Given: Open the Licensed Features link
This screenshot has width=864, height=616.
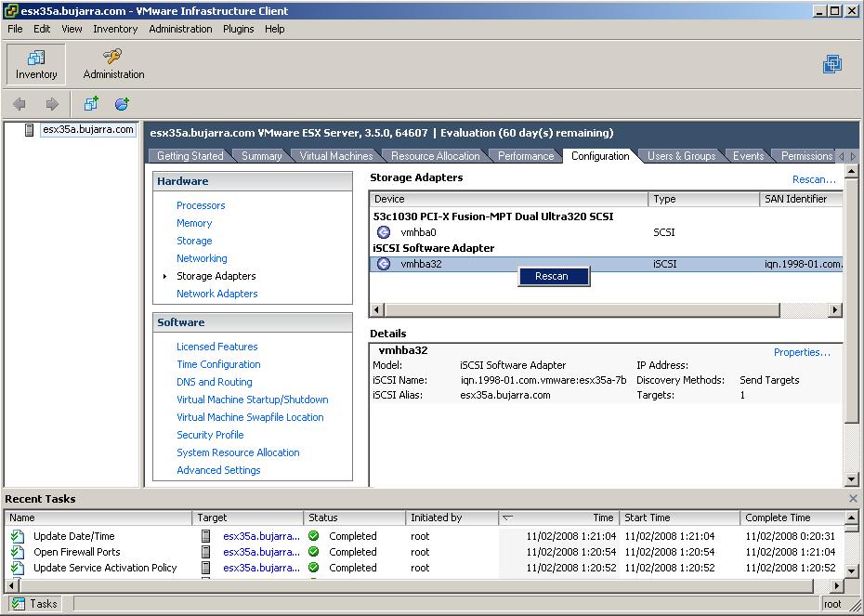Looking at the screenshot, I should tap(217, 347).
